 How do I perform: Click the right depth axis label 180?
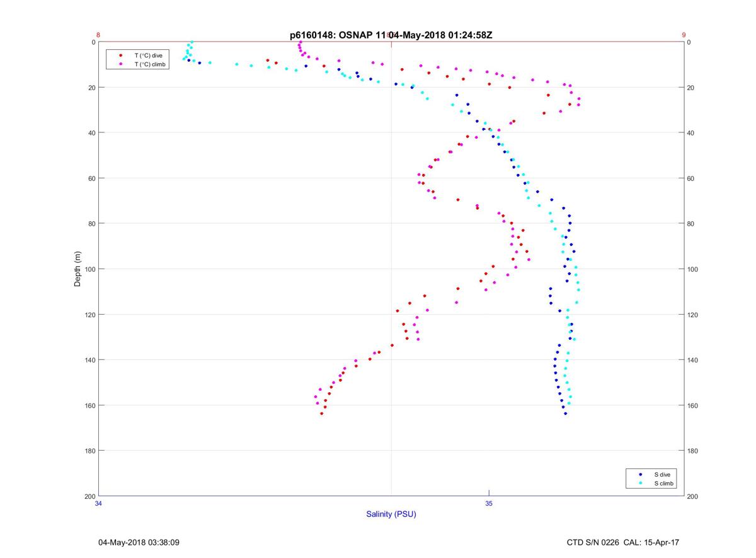point(693,451)
